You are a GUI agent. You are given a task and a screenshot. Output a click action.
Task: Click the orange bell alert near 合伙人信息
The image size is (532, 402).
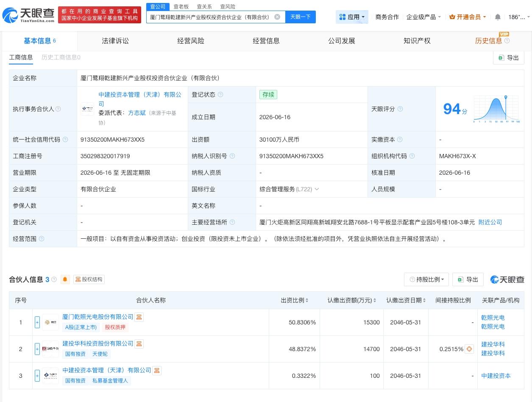65,279
